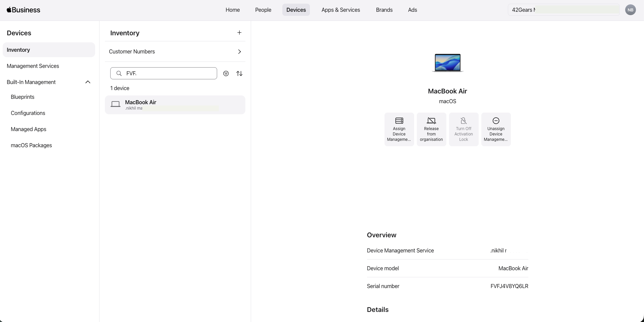This screenshot has height=322, width=644.
Task: Open the NB account avatar
Action: 630,10
